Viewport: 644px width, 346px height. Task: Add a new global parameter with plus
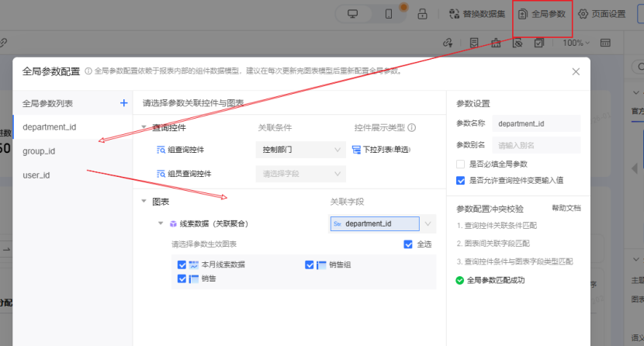point(123,103)
